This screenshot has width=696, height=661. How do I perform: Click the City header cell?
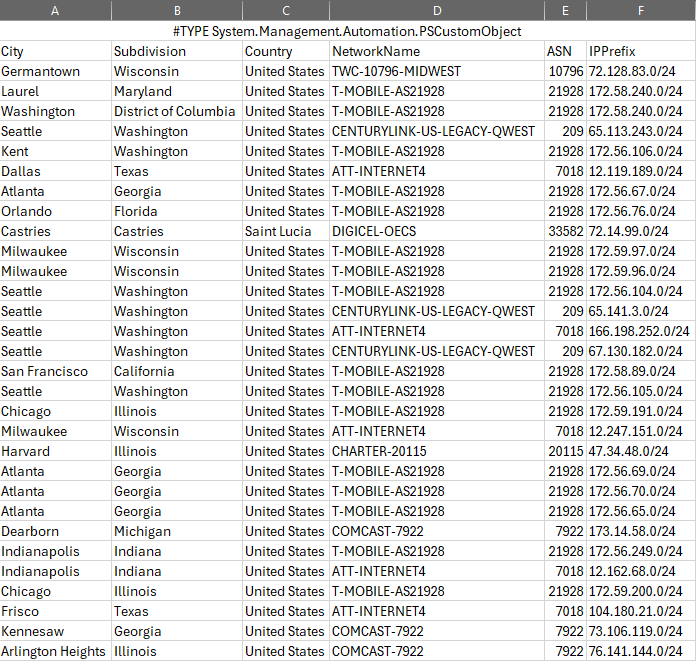tap(55, 51)
